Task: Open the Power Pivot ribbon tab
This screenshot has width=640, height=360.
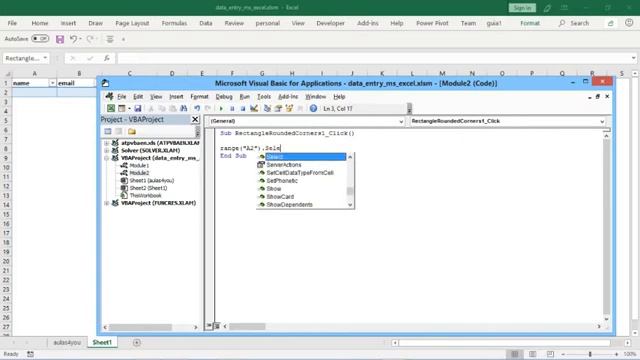Action: pos(432,23)
